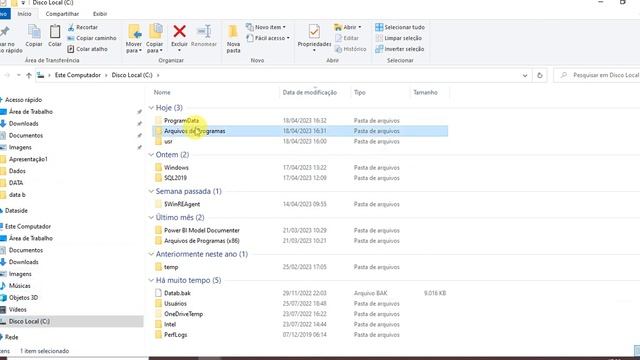Collapse the Semana passada (1) group
Viewport: 640px width, 360px height.
151,191
